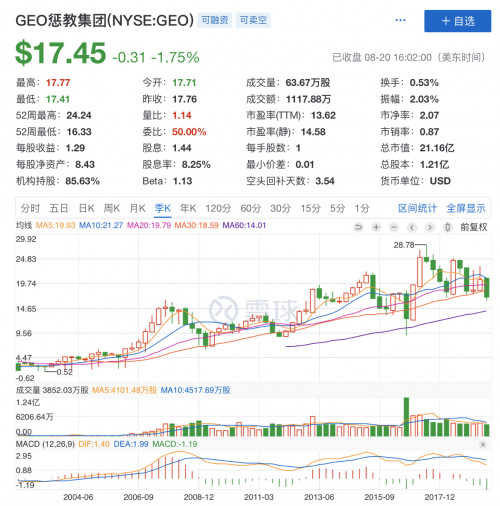Viewport: 500px width, 506px height.
Task: Zoom out the chart with minus icon
Action: pos(394,227)
